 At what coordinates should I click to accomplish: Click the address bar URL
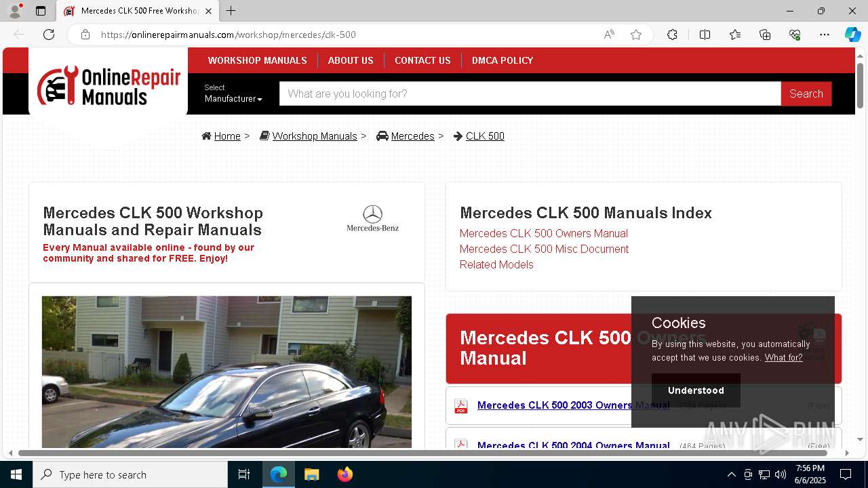(229, 35)
